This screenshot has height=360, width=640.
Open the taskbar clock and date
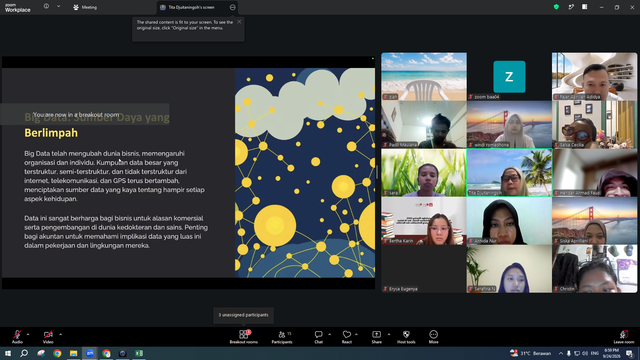click(x=611, y=353)
